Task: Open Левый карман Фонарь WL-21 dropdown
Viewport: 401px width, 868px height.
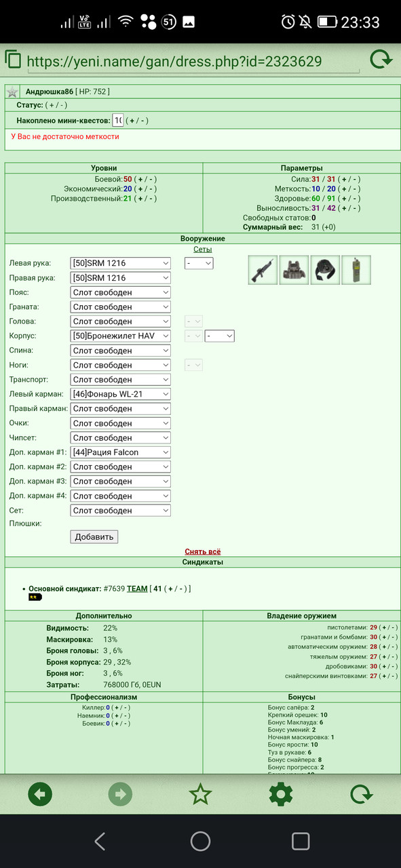Action: pyautogui.click(x=120, y=394)
